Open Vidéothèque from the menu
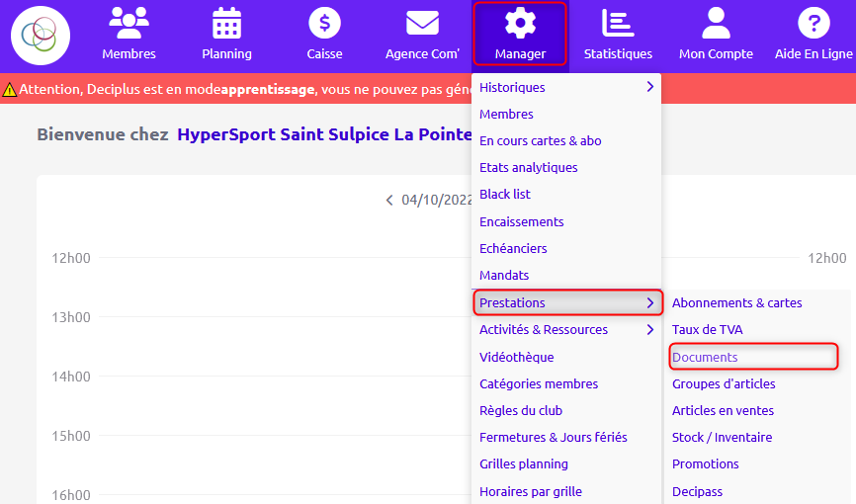856x504 pixels. [516, 357]
